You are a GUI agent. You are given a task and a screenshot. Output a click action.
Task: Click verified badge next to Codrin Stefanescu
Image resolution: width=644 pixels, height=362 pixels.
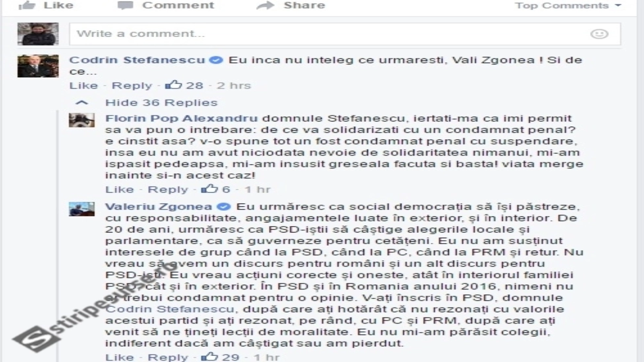(217, 60)
